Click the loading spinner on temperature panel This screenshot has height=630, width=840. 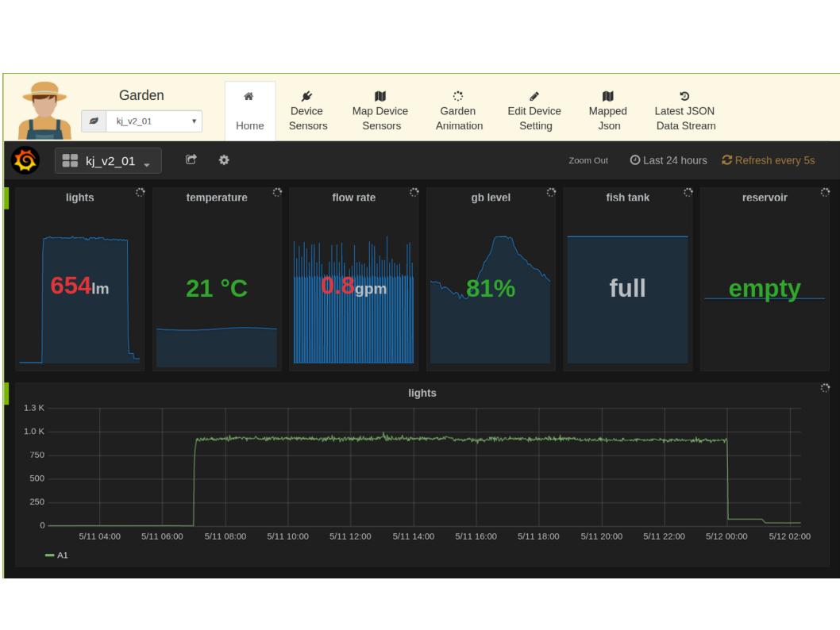coord(277,192)
